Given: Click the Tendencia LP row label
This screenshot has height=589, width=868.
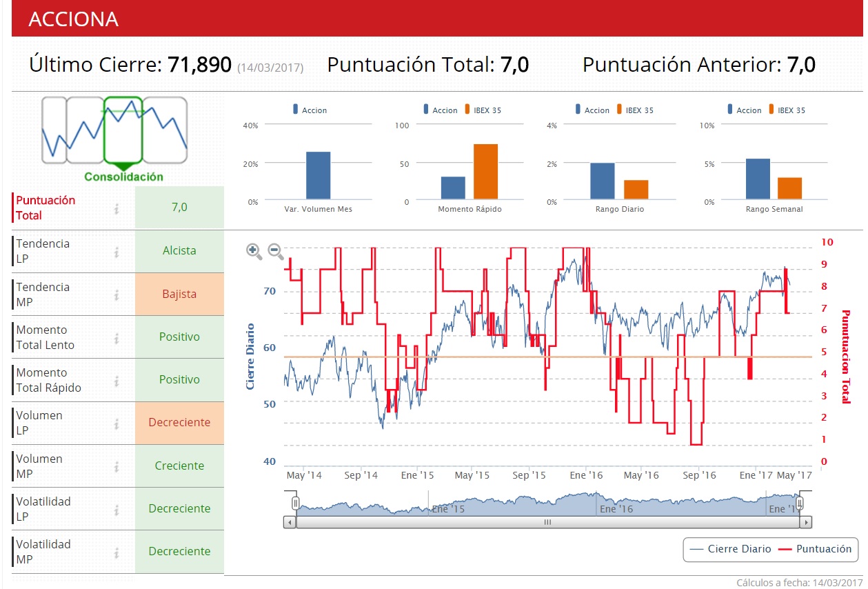Looking at the screenshot, I should tap(43, 251).
